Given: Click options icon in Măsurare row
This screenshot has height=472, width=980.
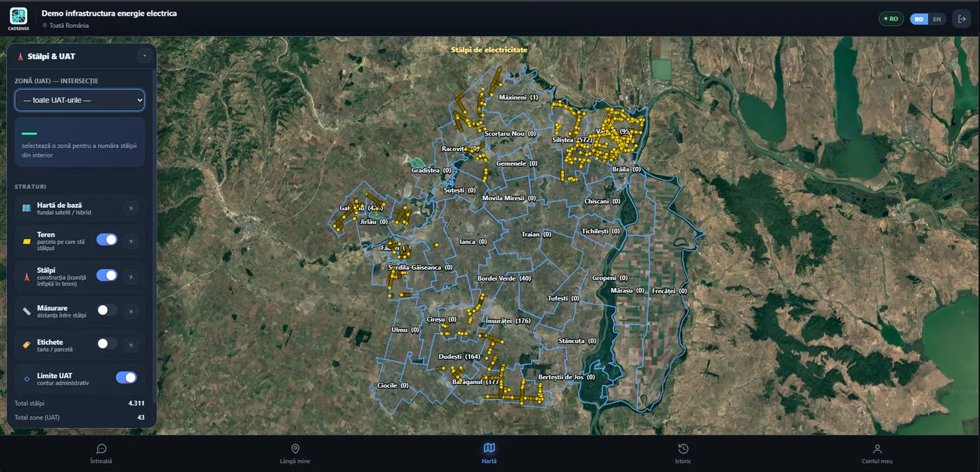Looking at the screenshot, I should [131, 311].
